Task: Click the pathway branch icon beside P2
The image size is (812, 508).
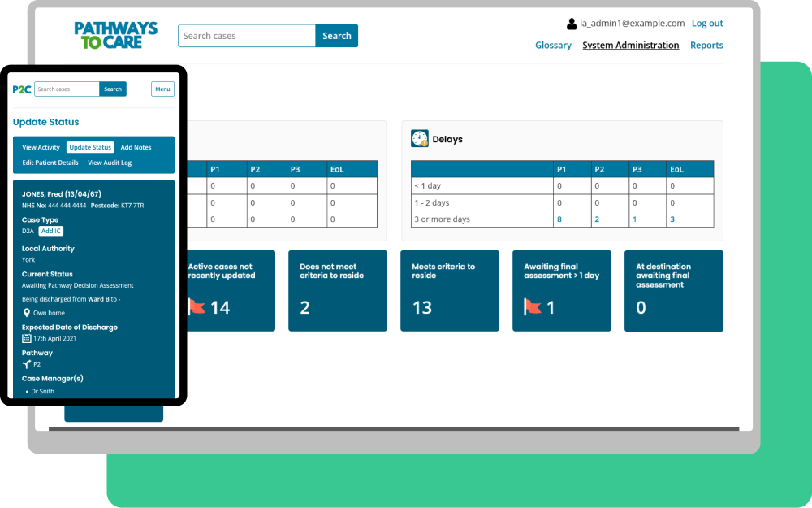Action: (27, 364)
